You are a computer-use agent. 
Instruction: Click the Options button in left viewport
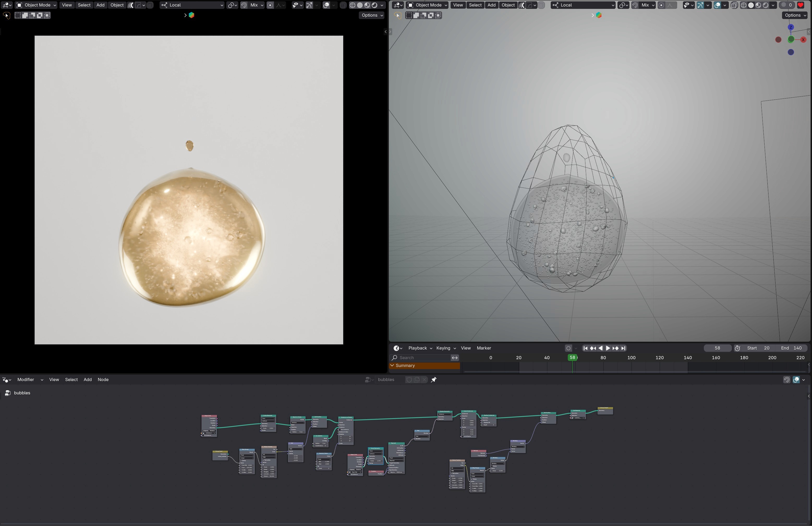pyautogui.click(x=372, y=15)
